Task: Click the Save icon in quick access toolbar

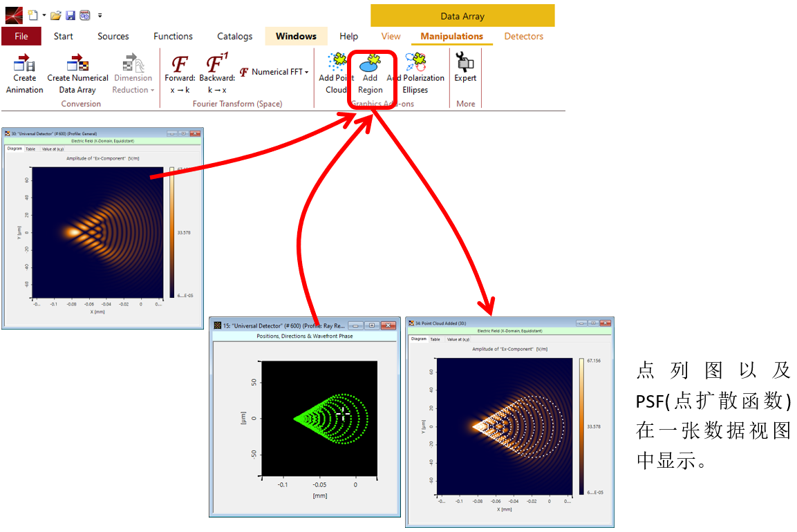Action: [71, 15]
